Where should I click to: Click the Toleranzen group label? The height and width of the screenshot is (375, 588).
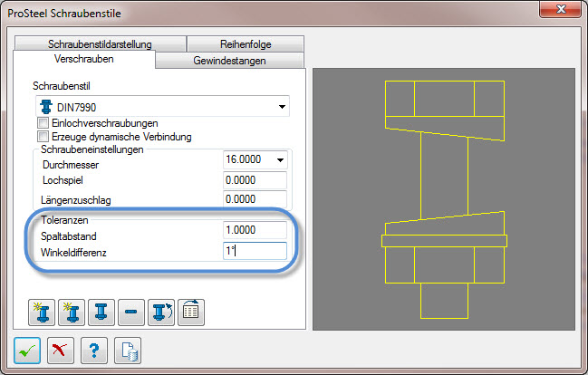64,220
